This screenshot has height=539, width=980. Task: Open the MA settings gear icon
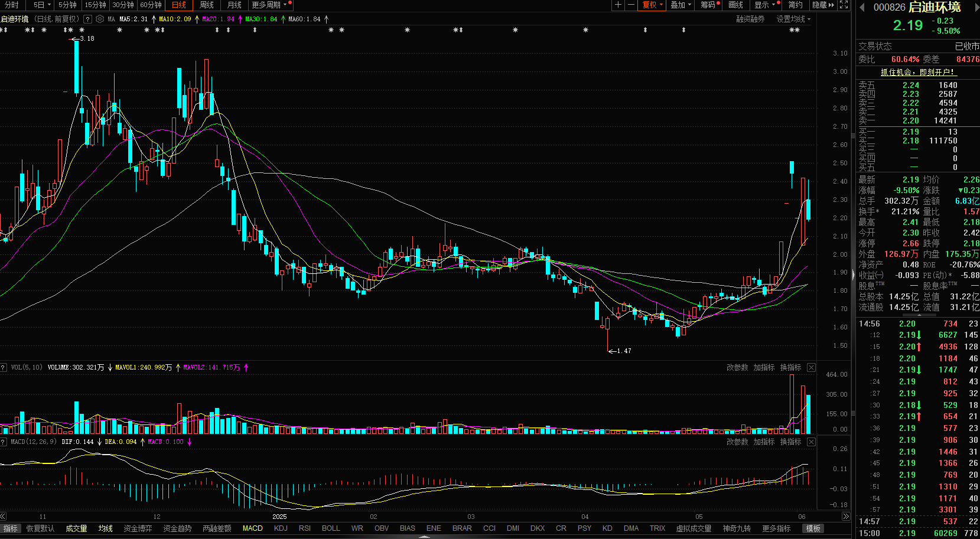[x=100, y=19]
